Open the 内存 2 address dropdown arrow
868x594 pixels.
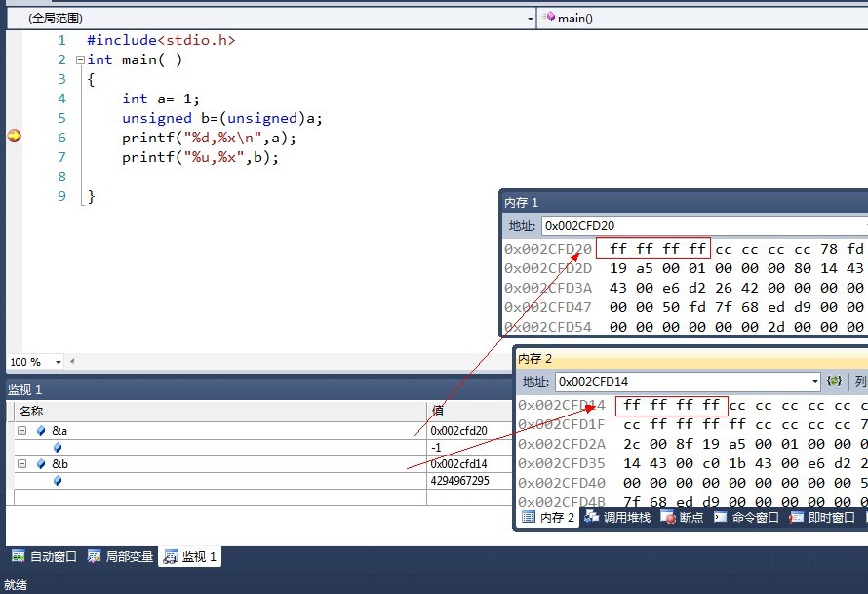[815, 381]
